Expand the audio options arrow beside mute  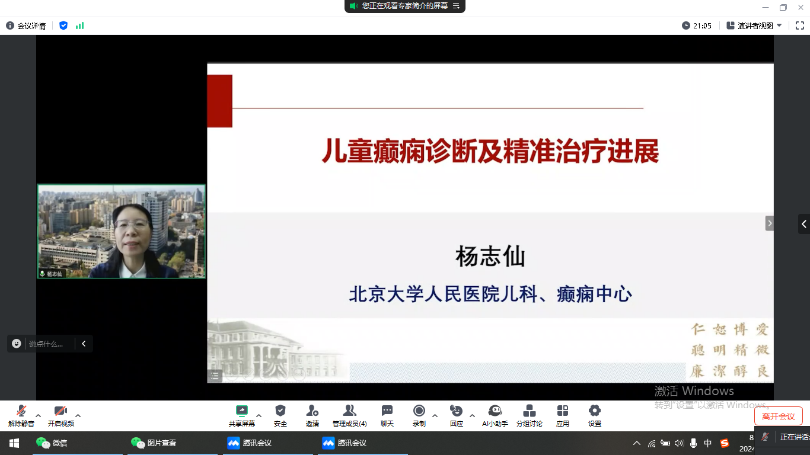(38, 415)
